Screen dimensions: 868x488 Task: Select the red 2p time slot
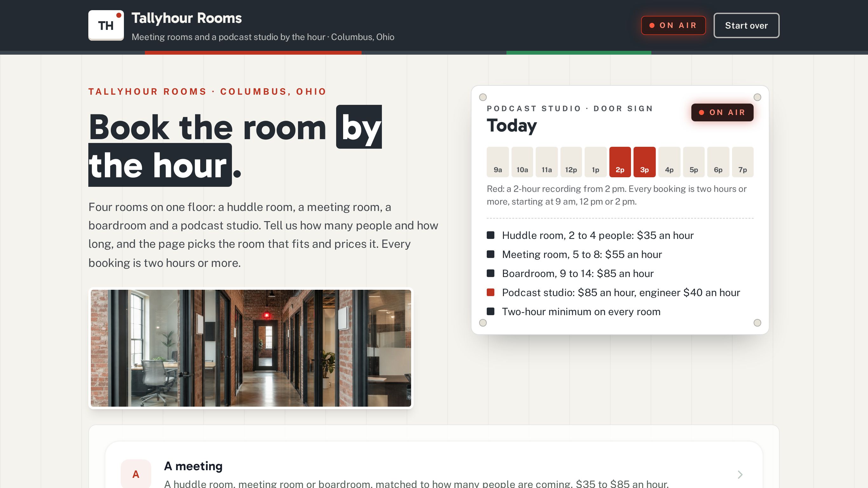620,162
